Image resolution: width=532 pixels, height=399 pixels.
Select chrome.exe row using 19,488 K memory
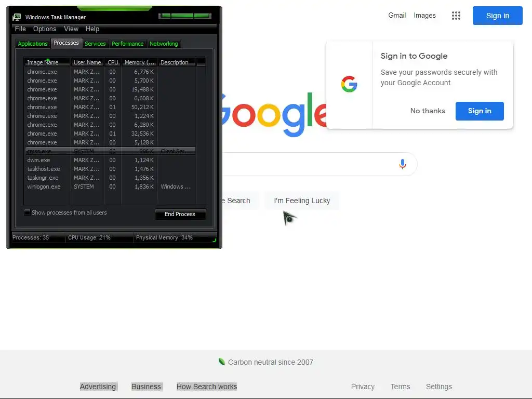tap(110, 89)
